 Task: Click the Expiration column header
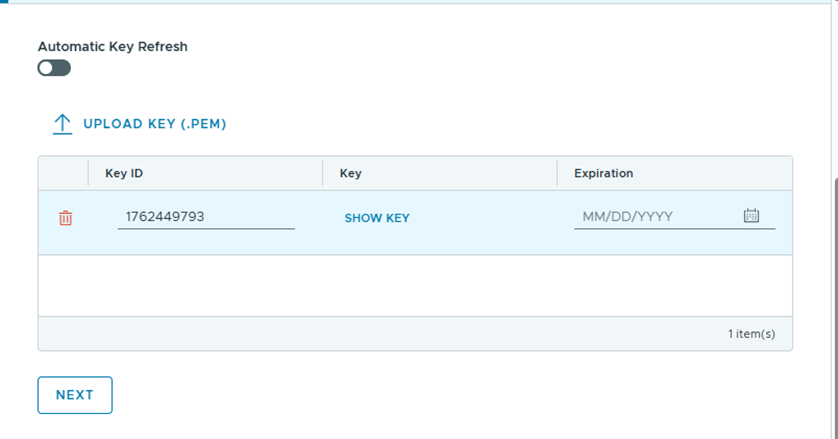603,173
